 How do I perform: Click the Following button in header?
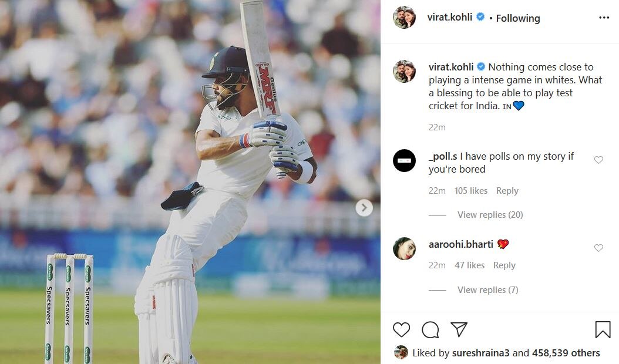coord(517,18)
